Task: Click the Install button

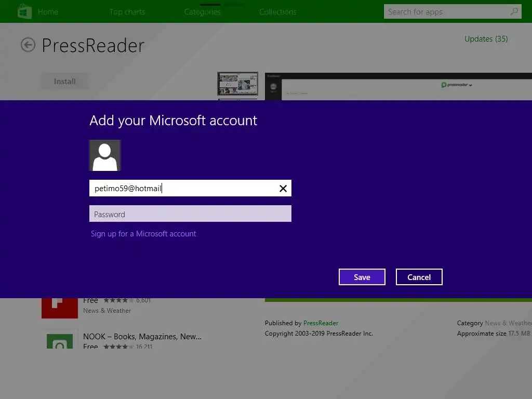Action: pos(64,82)
